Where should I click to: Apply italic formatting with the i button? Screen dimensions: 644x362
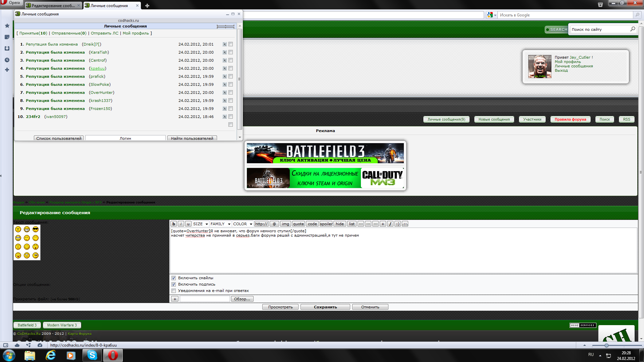(x=181, y=224)
